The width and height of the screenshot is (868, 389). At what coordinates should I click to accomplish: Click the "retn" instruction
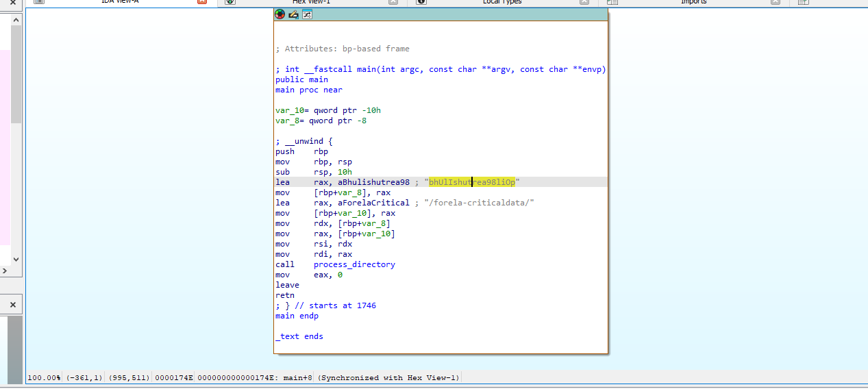(x=285, y=295)
